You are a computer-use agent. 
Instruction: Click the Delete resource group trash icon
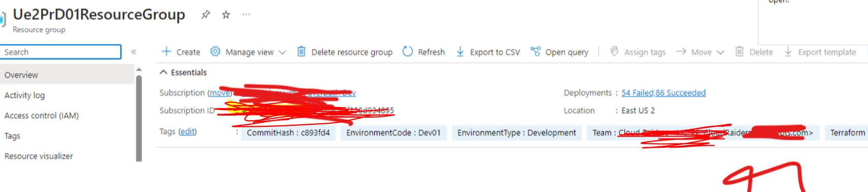tap(301, 51)
